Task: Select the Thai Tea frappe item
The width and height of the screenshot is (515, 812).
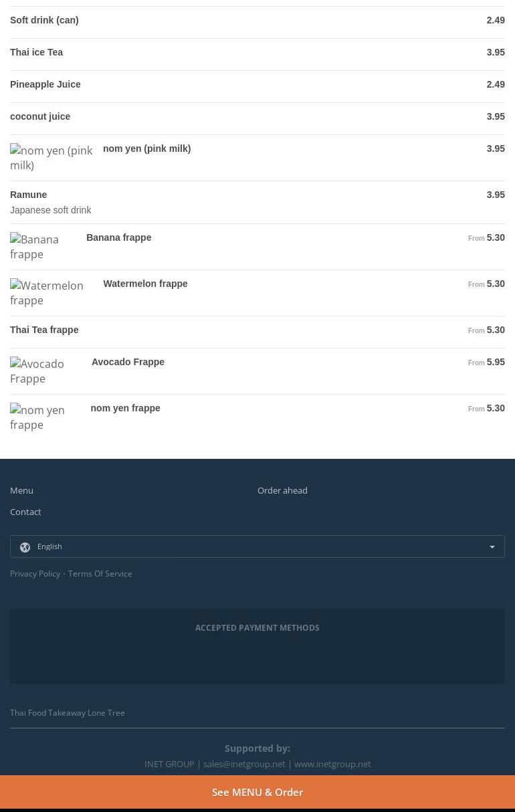Action: point(44,330)
